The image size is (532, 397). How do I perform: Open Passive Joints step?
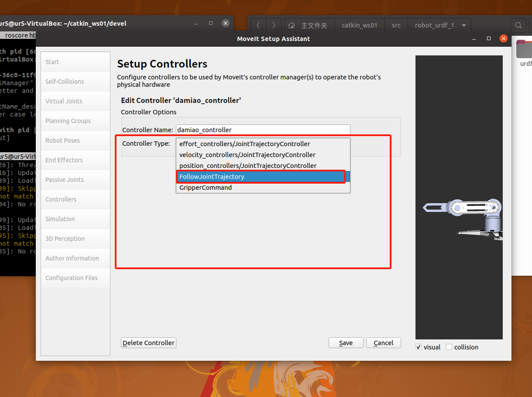point(75,180)
